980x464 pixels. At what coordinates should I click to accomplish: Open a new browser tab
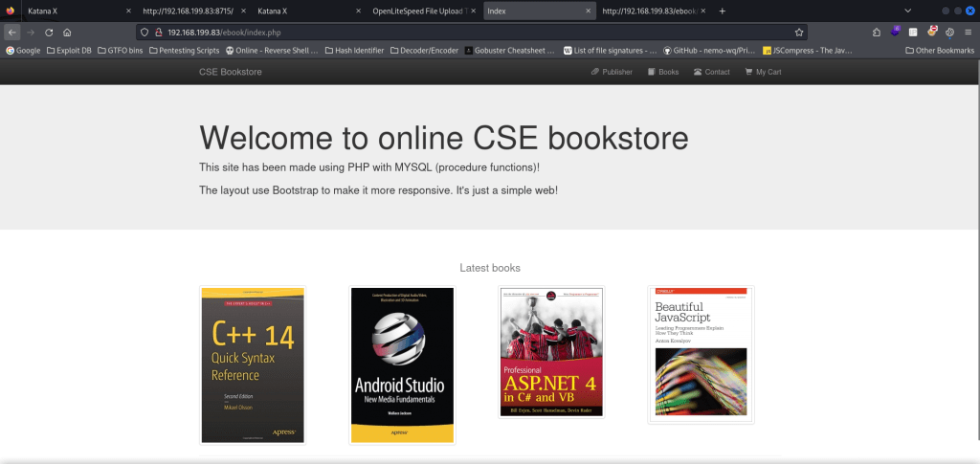point(722,11)
